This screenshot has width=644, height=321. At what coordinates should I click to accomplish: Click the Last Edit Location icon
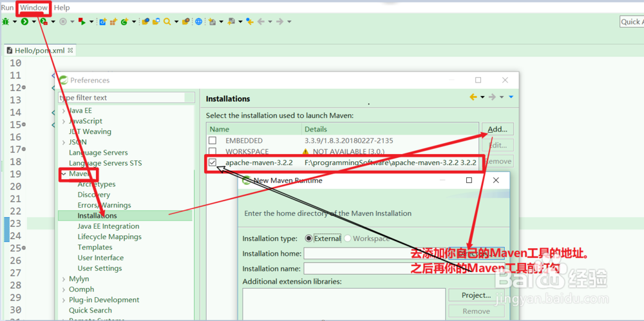coord(250,22)
